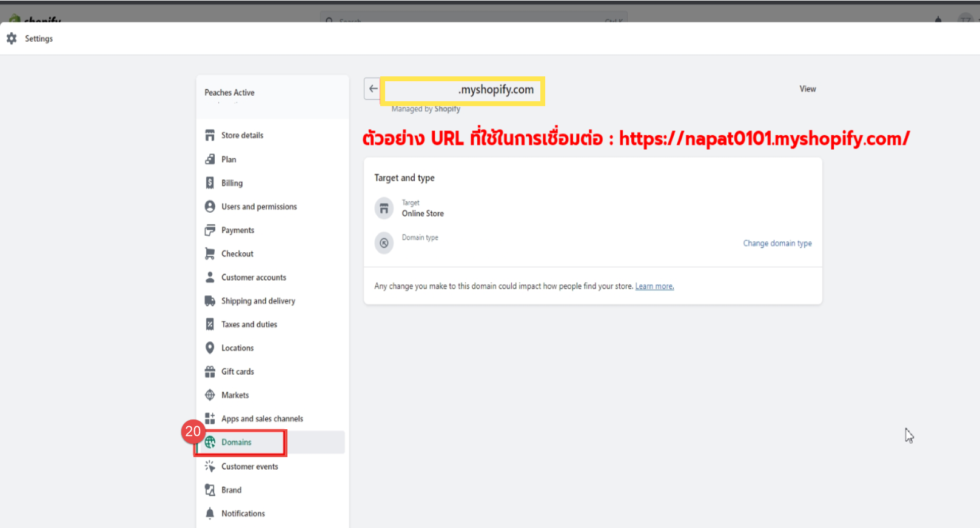Click the Target and type heading
Viewport: 980px width, 528px height.
pos(404,178)
